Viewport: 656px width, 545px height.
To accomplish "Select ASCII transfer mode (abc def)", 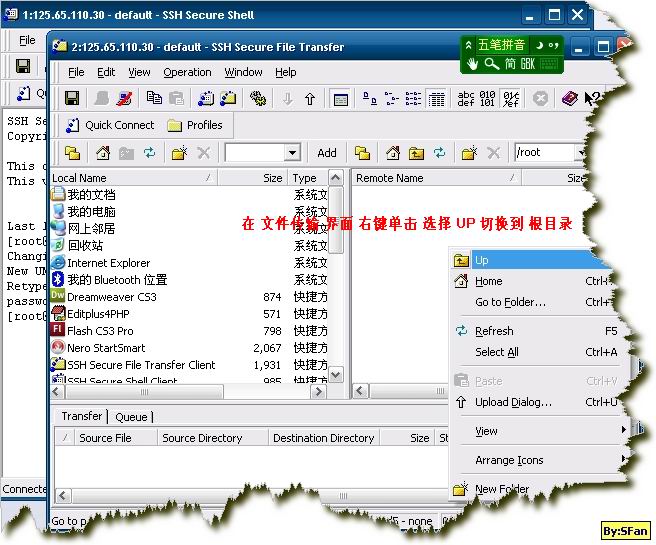I will (x=466, y=99).
